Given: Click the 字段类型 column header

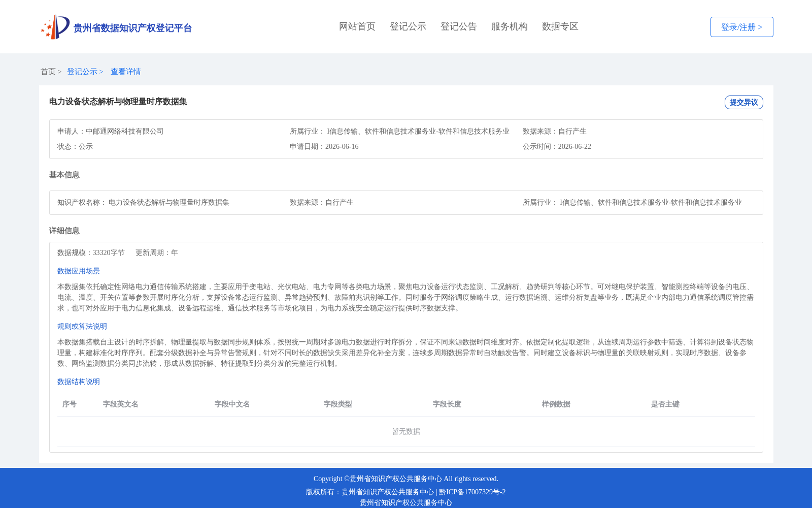Looking at the screenshot, I should click(338, 404).
